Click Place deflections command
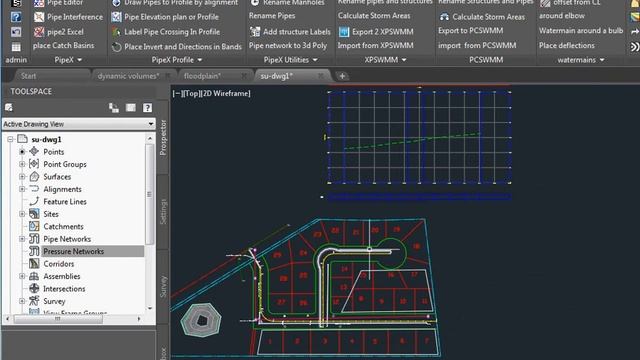 coord(567,45)
